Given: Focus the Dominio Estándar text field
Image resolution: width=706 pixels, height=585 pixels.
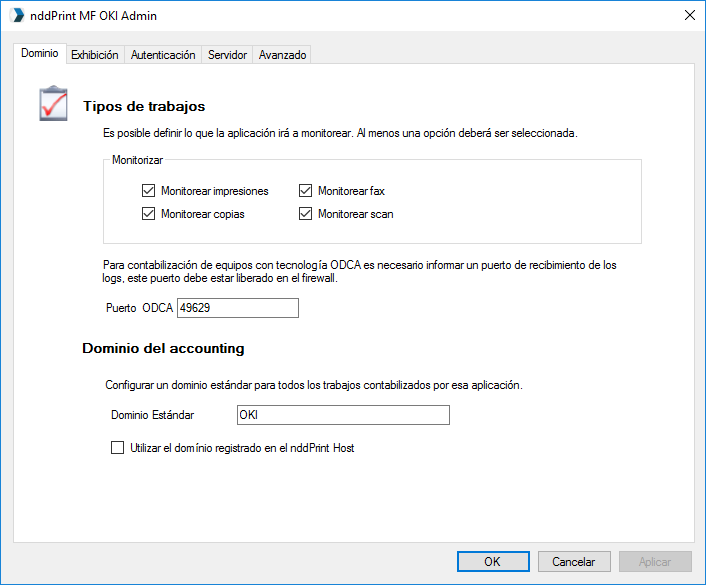Looking at the screenshot, I should click(x=343, y=415).
